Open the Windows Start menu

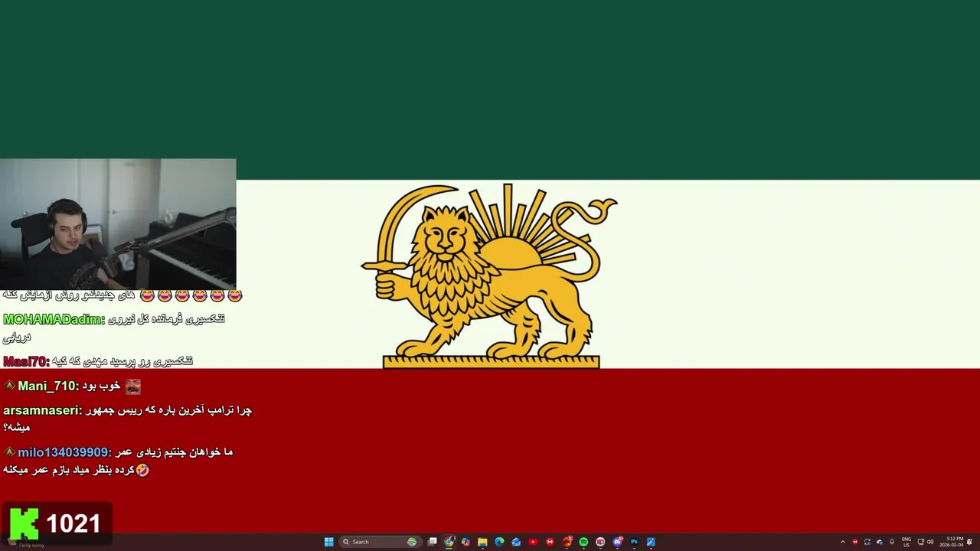click(329, 542)
